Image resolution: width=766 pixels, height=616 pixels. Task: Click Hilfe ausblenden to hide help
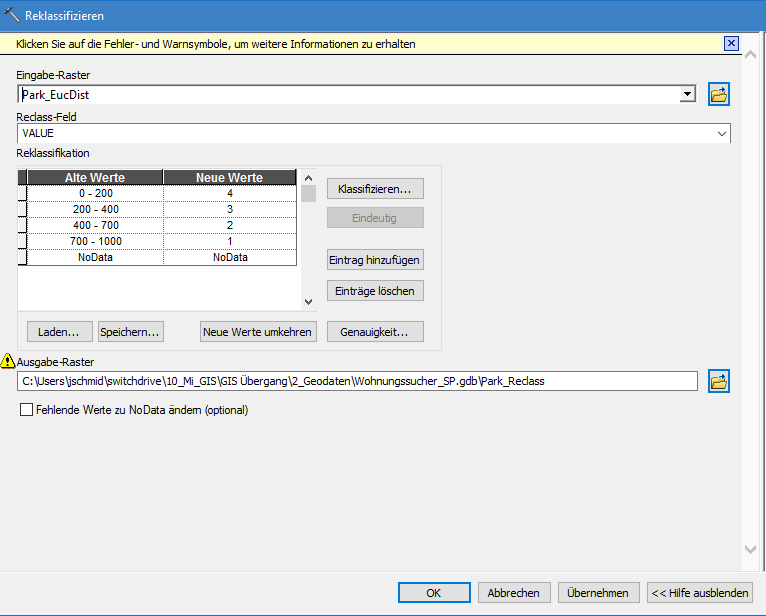click(x=698, y=593)
